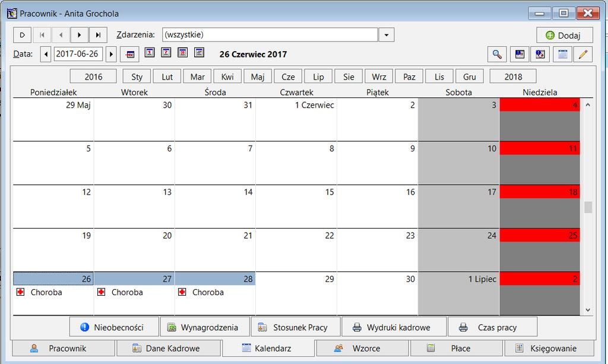
Task: Click the light blue calendar grid icon
Action: point(563,54)
